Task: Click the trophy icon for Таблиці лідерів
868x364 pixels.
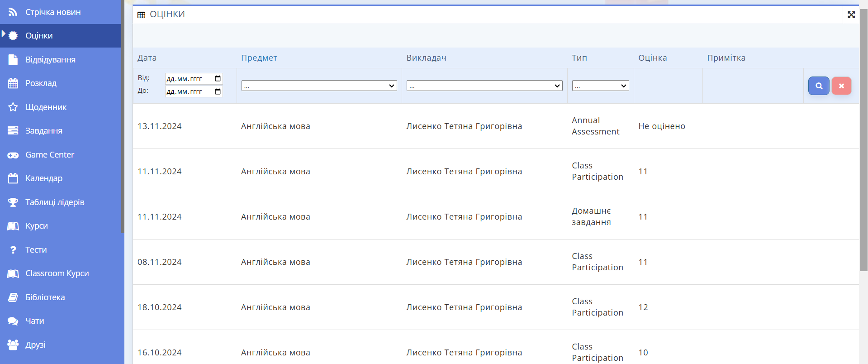Action: coord(13,202)
